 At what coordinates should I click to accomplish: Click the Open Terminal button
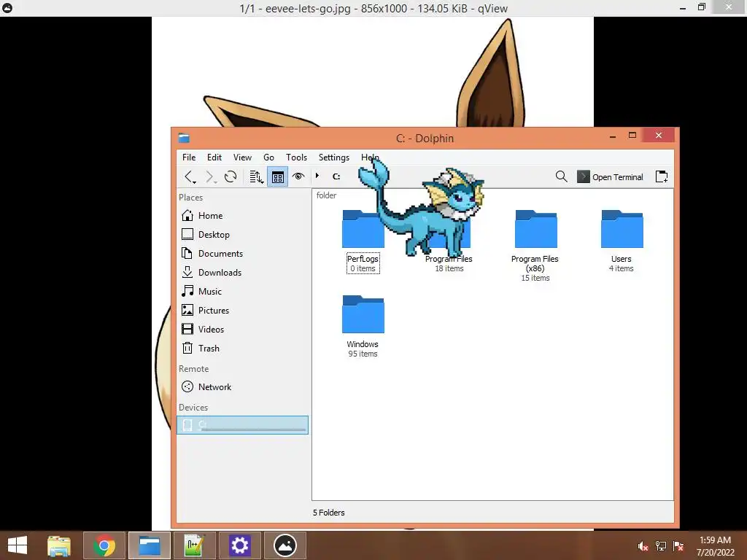611,176
